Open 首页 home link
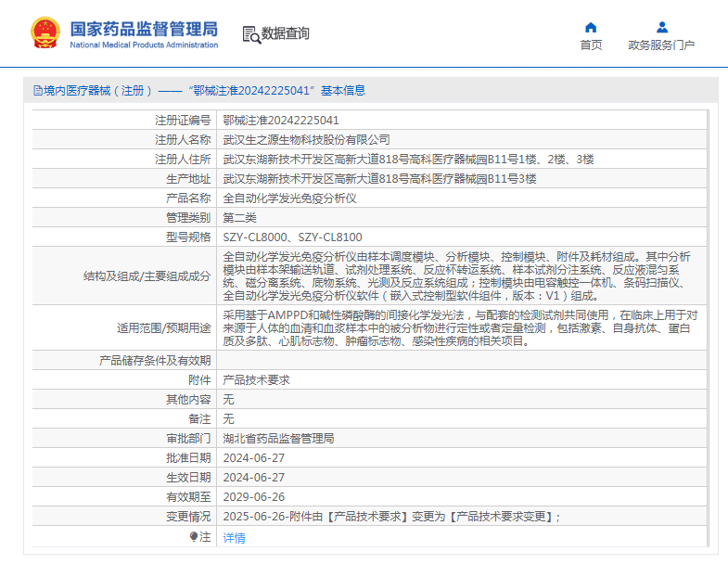The image size is (728, 564). 591,45
